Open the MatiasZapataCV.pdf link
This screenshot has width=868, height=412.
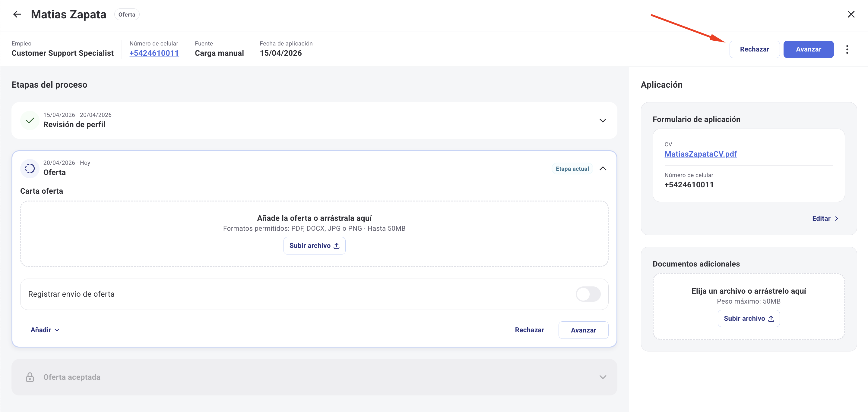click(x=700, y=154)
